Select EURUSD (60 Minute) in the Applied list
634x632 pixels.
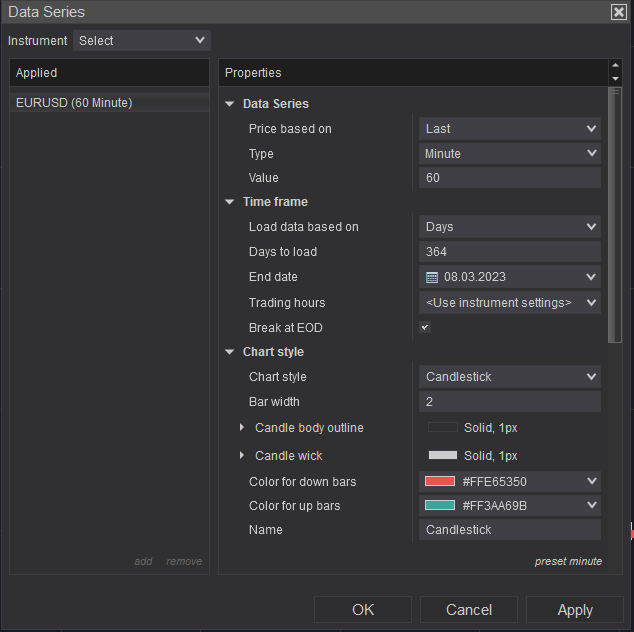(74, 103)
